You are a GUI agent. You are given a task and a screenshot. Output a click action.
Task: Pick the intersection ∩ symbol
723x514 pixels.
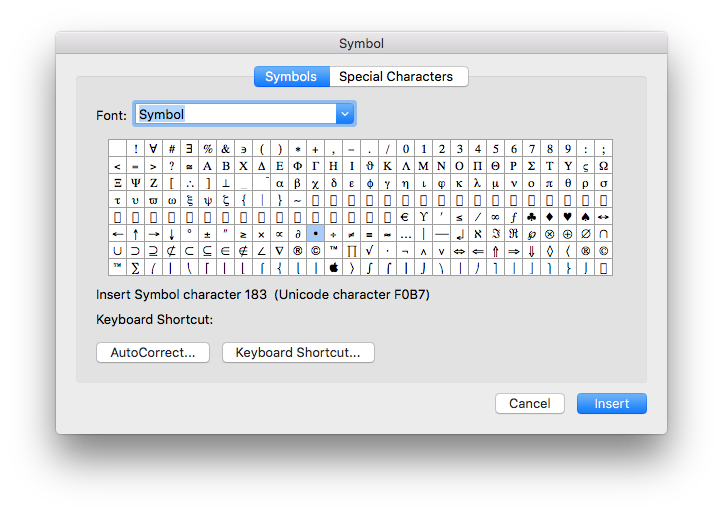604,234
